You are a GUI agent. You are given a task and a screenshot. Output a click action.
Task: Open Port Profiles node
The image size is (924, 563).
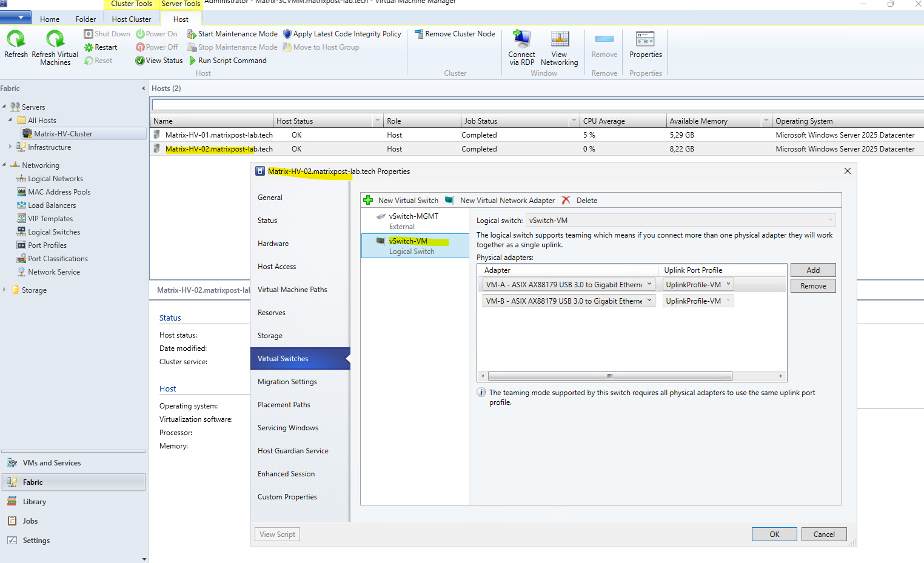click(47, 245)
